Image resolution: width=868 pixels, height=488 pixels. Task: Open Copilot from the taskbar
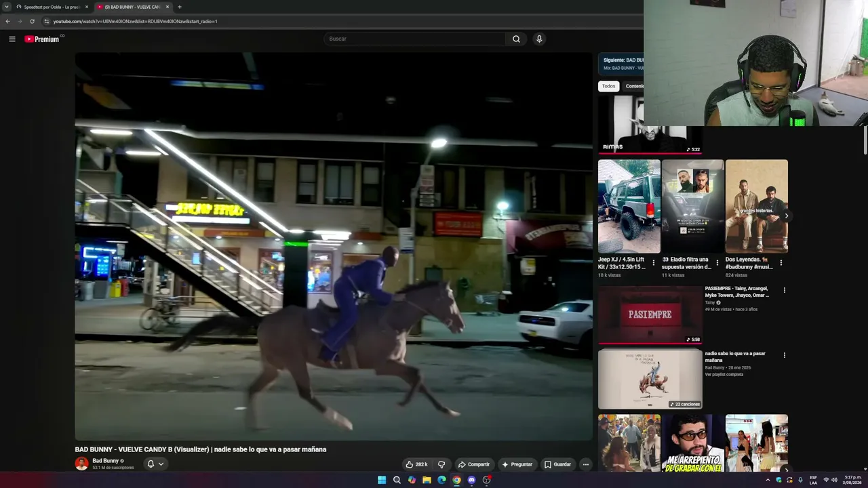412,480
